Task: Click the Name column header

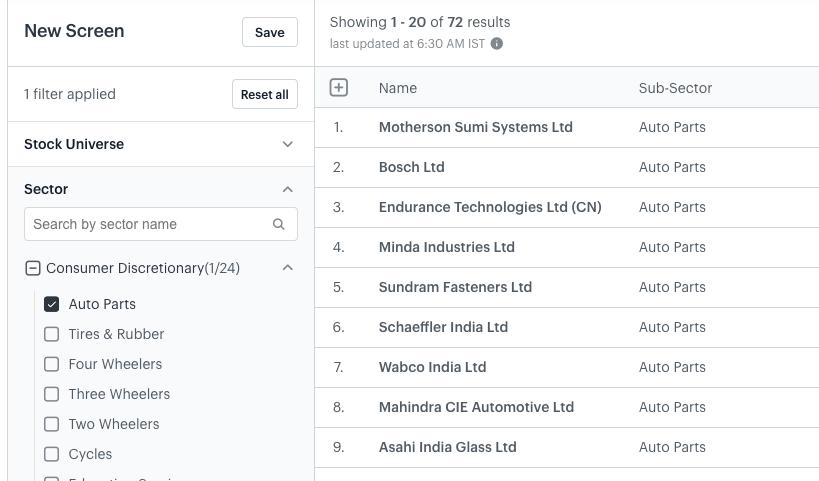Action: (x=397, y=88)
